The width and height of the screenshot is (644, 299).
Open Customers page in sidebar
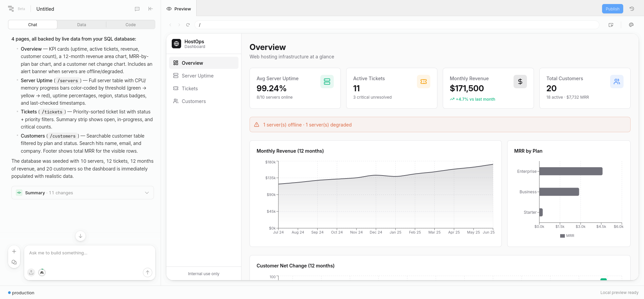pyautogui.click(x=204, y=101)
